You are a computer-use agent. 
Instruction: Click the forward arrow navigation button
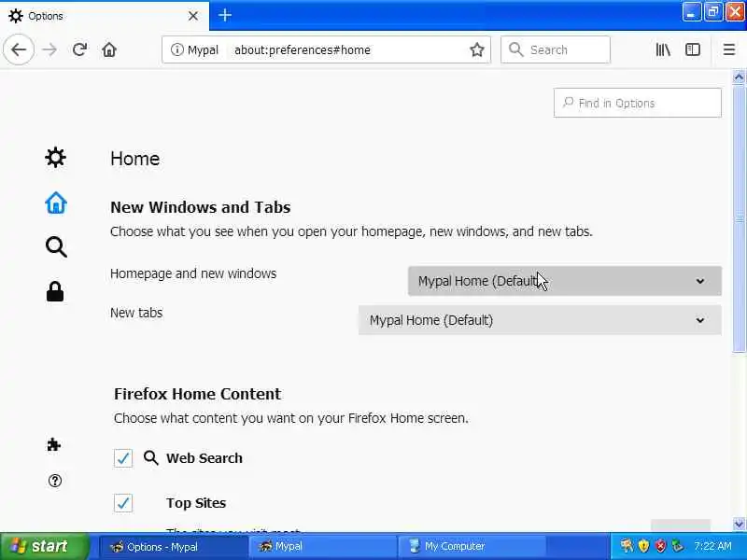click(49, 49)
